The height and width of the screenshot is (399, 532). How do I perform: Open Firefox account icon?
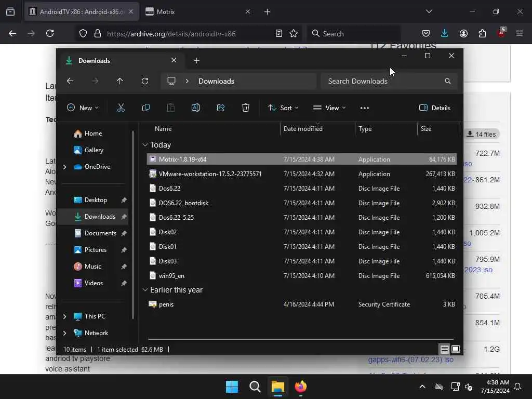click(x=463, y=33)
